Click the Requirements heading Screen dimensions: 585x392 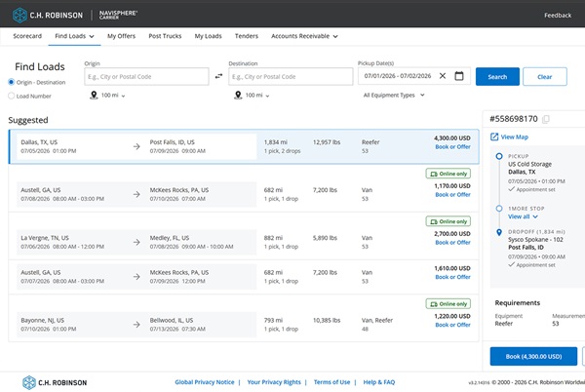pos(518,303)
